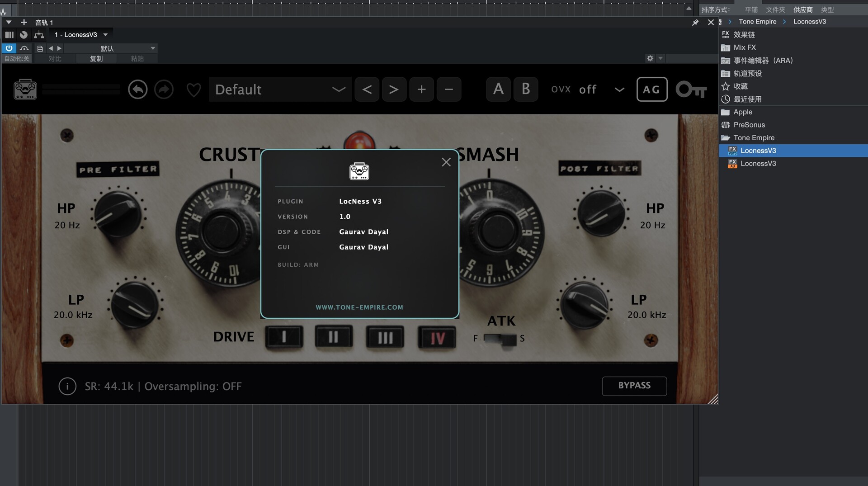
Task: Open plugin slot dropdown 1 - LocnessV3
Action: [x=81, y=35]
